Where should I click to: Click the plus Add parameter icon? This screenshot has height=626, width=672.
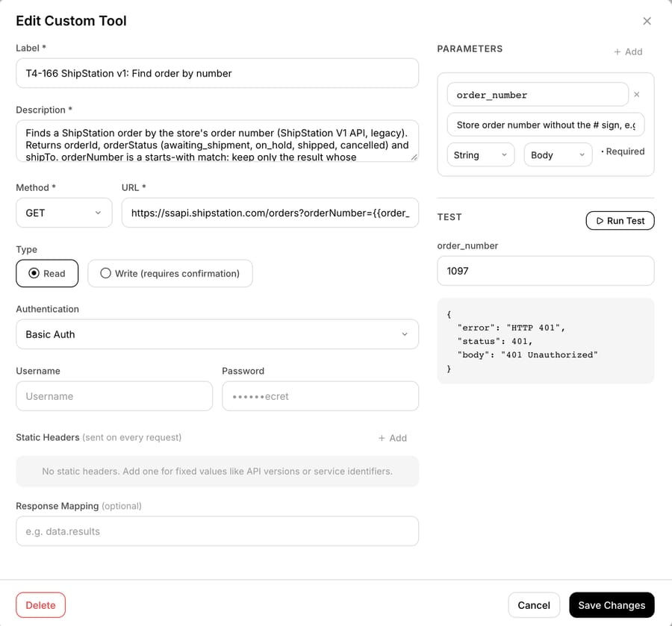[x=617, y=51]
